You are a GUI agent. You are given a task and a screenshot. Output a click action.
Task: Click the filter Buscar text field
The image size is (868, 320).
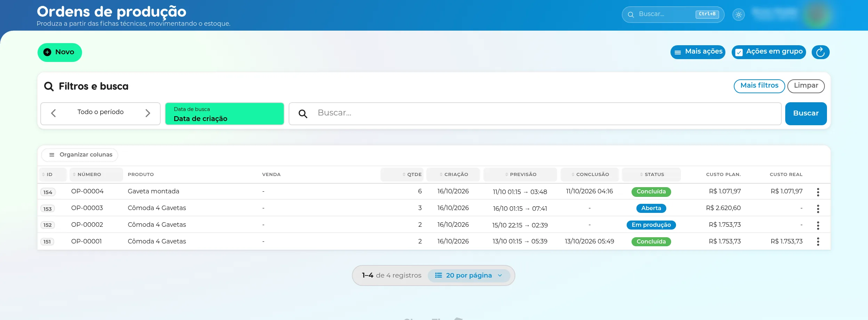coord(535,113)
